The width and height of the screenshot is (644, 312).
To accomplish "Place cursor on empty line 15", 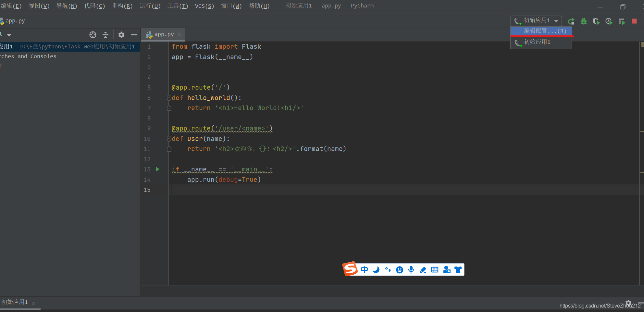I will [404, 190].
